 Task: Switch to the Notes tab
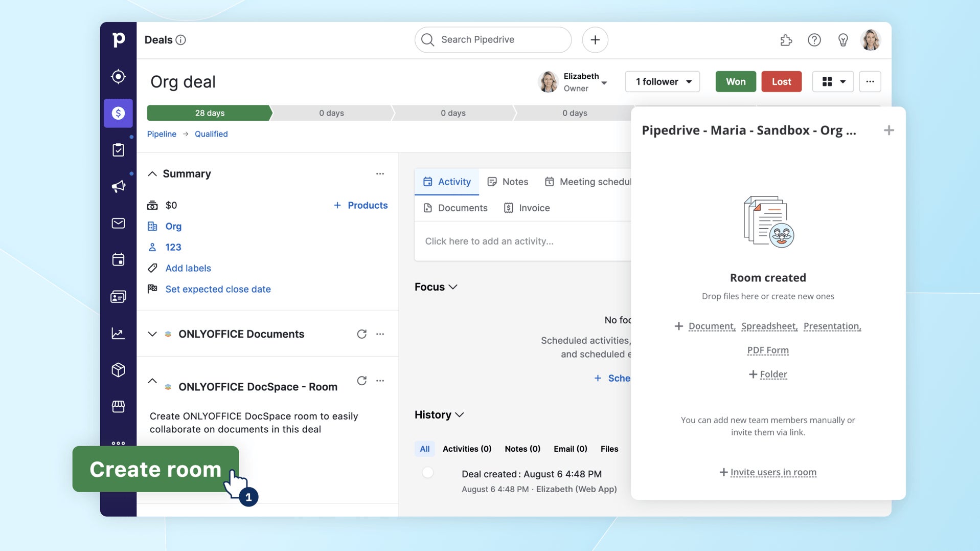point(508,182)
